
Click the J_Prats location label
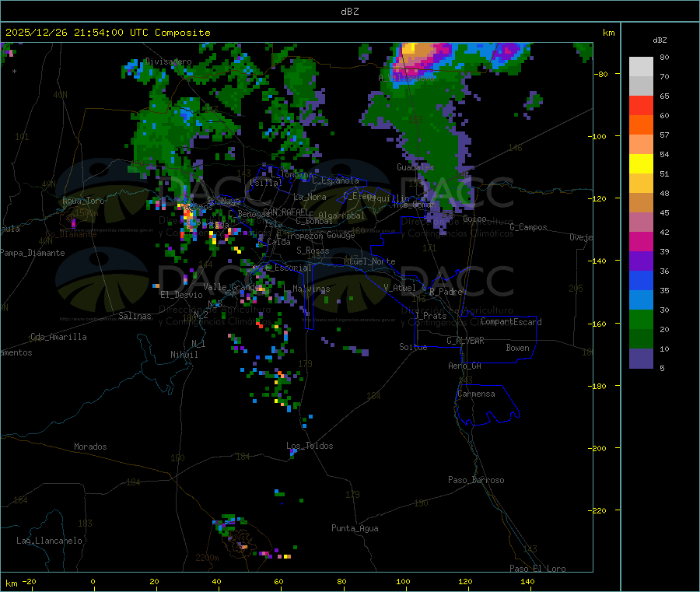pos(430,315)
